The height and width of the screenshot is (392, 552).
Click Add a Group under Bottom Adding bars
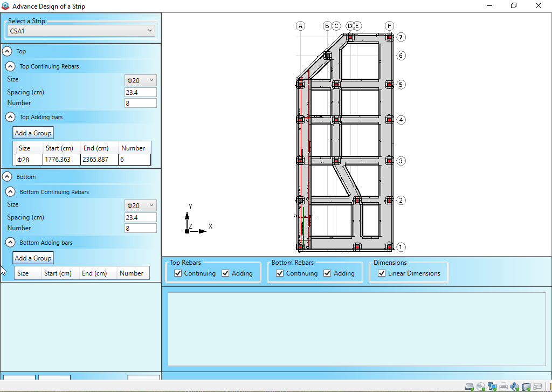point(33,258)
